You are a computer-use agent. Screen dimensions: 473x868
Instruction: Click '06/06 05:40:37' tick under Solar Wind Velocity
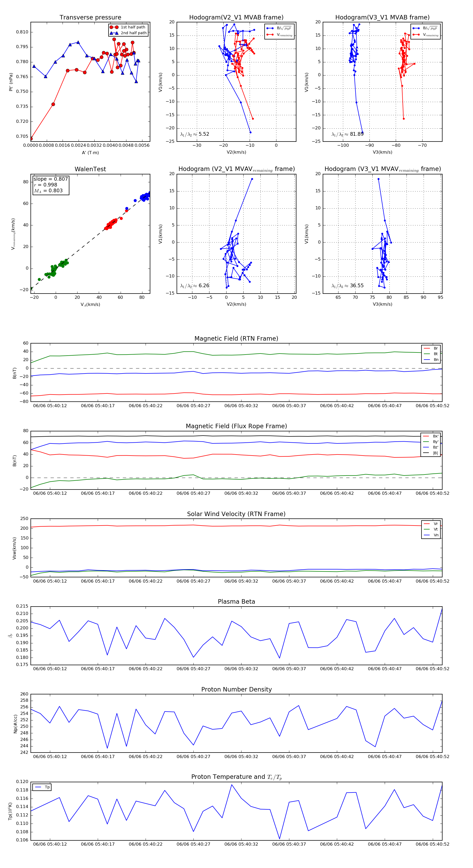(x=289, y=581)
